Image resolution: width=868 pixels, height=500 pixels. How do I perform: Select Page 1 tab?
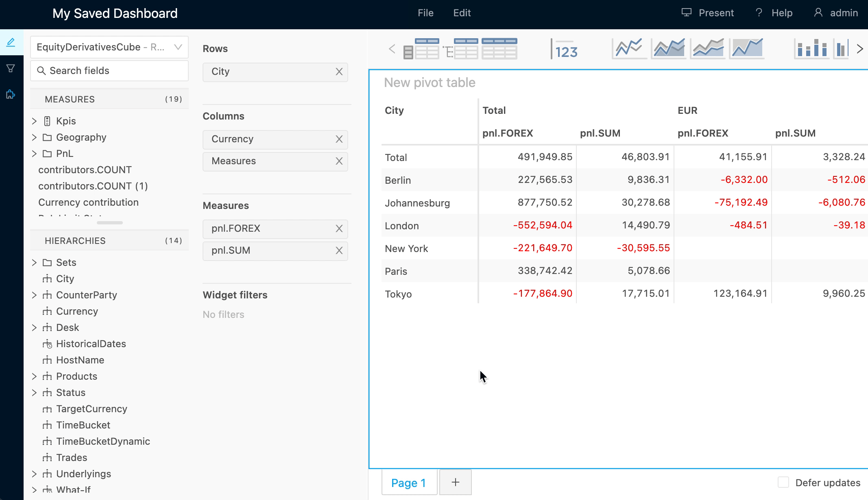pos(409,483)
